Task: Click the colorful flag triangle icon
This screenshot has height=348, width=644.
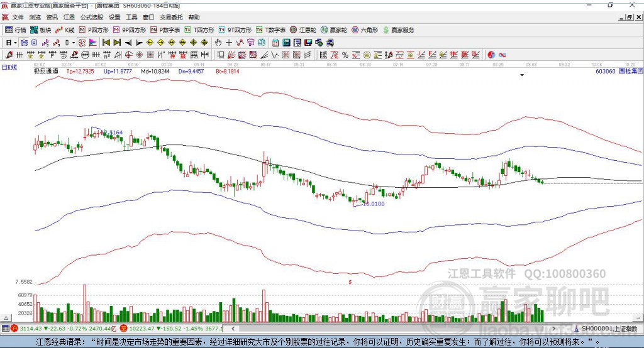Action: click(x=93, y=42)
